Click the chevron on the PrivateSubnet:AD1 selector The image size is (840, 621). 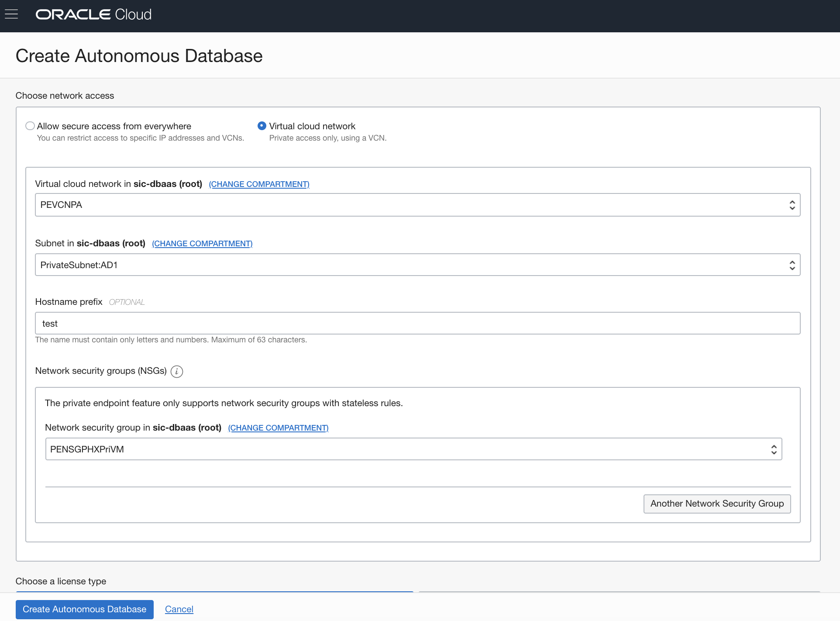pos(792,265)
